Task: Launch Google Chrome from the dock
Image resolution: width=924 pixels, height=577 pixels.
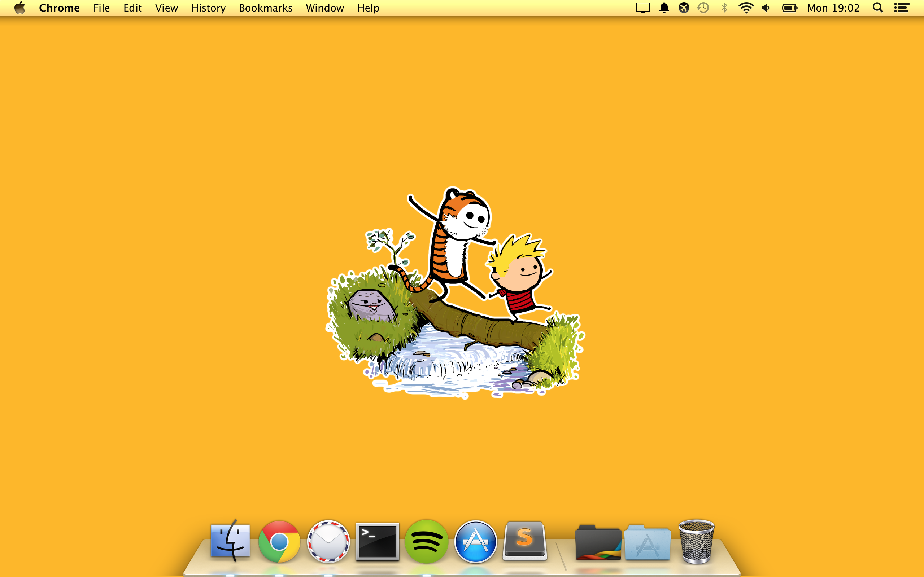Action: point(279,542)
